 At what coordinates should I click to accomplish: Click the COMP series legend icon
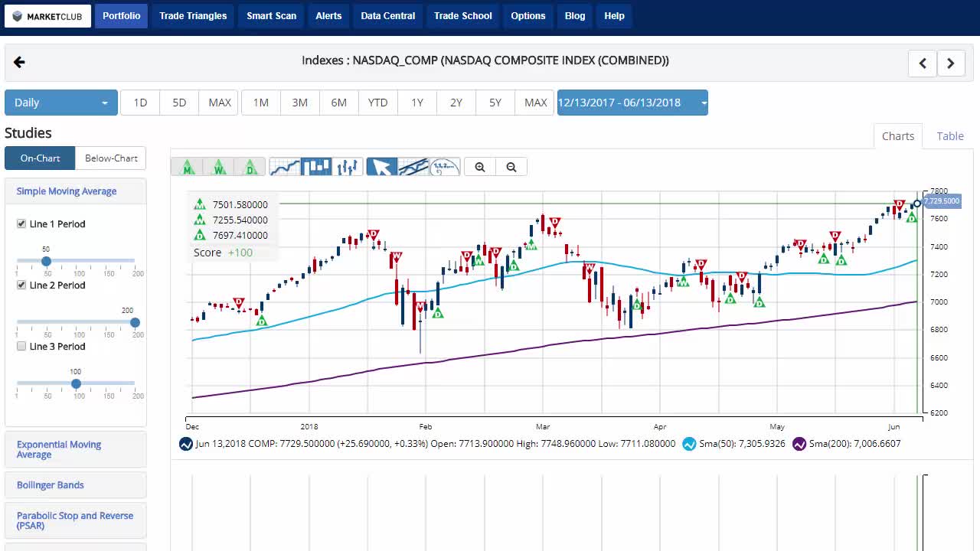tap(185, 444)
